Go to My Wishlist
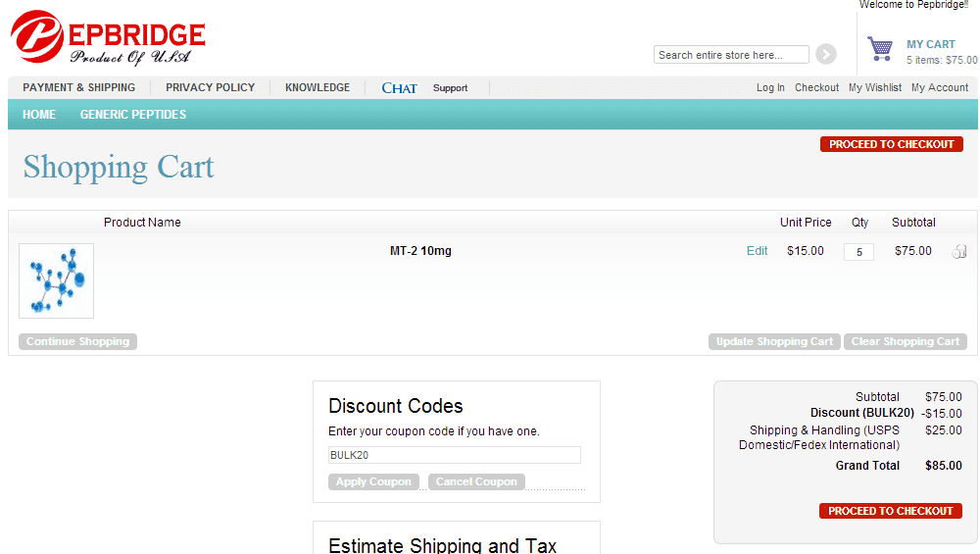980x554 pixels. pos(875,88)
